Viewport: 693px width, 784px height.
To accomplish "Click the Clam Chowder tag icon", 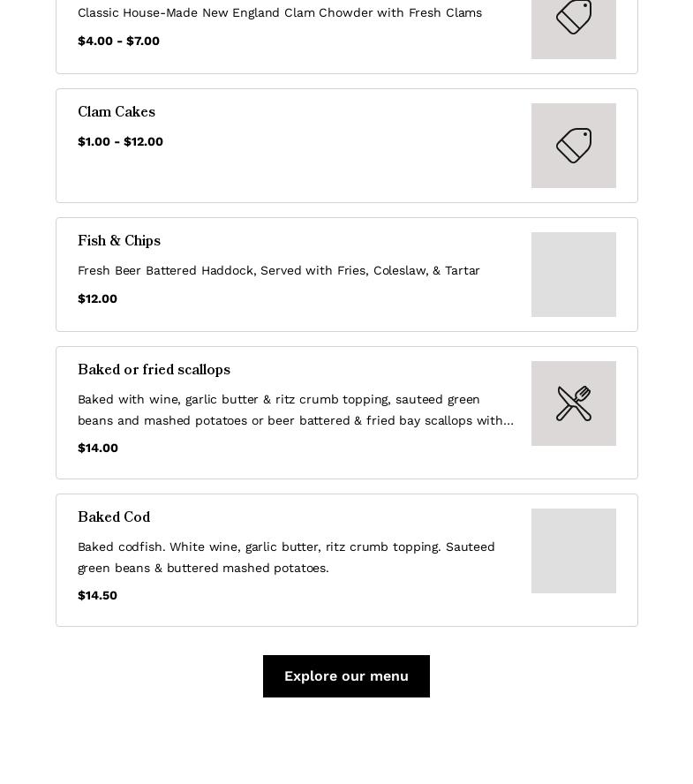I will (x=574, y=18).
